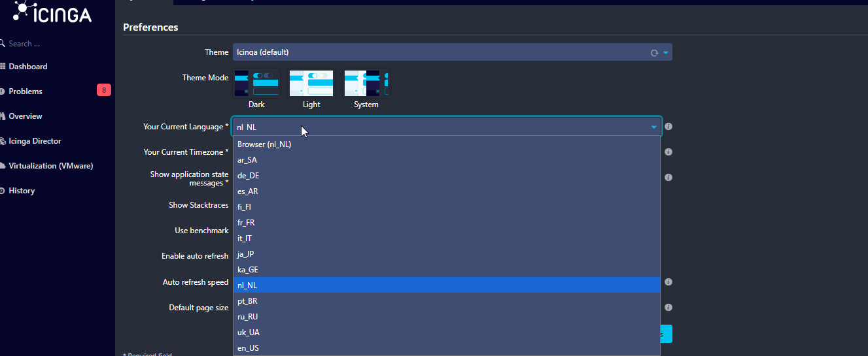This screenshot has height=356, width=868.
Task: Collapse the Current Language dropdown arrow
Action: pyautogui.click(x=653, y=127)
